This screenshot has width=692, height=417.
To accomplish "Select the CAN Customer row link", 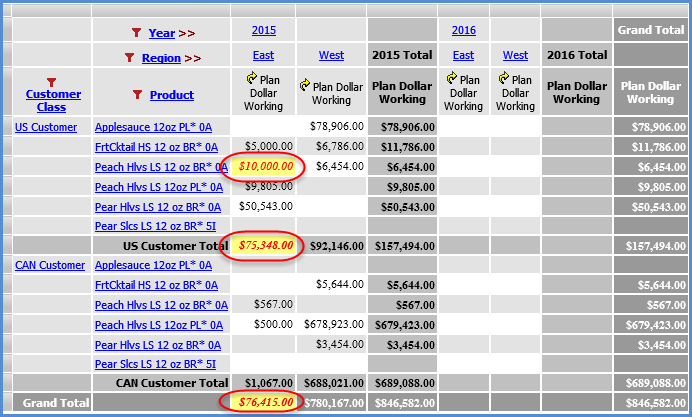I will pyautogui.click(x=49, y=265).
